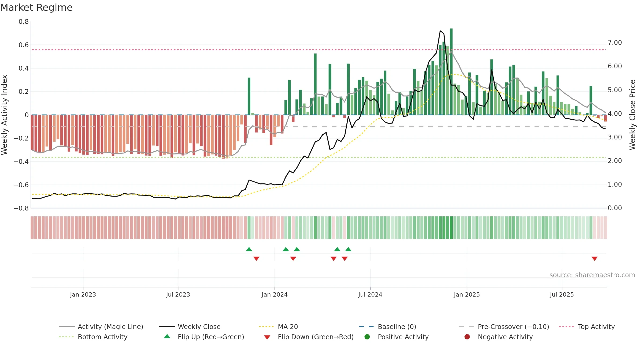Click the 0.8 activity axis tick
The image size is (644, 362).
click(24, 22)
